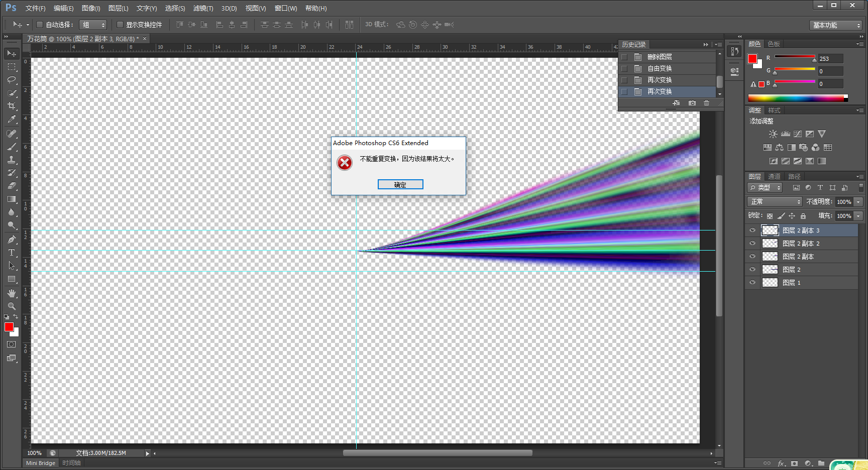Enable the 显示变换控件 checkbox
868x470 pixels.
(x=120, y=25)
